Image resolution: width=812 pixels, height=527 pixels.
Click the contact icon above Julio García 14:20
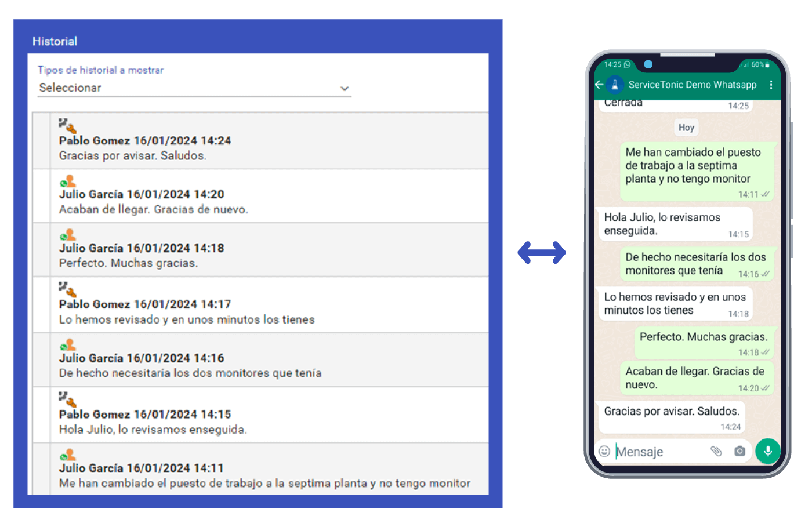(67, 181)
